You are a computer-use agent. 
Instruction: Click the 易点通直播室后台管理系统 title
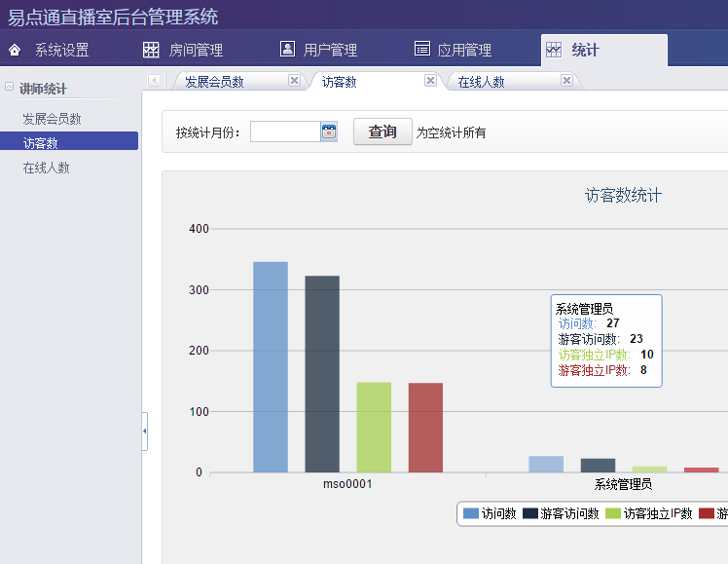tap(113, 18)
